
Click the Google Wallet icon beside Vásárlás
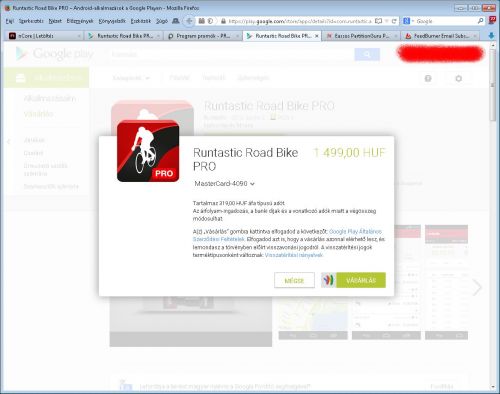click(328, 280)
